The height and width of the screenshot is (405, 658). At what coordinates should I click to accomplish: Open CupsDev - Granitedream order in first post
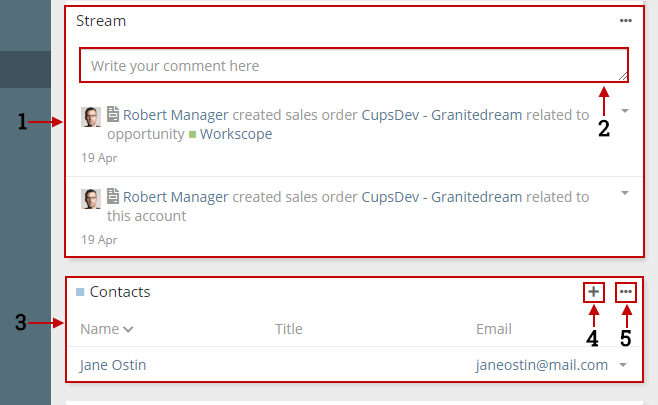click(441, 115)
